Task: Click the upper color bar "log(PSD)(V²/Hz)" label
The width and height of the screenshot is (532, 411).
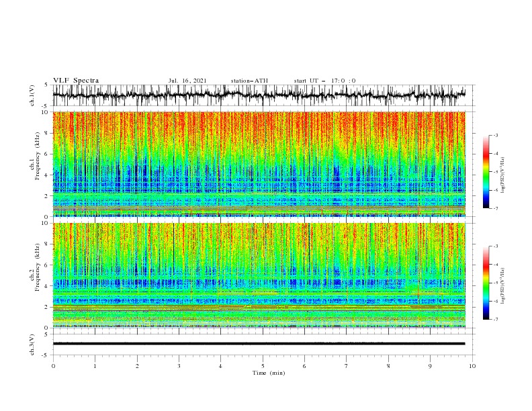Action: 502,175
